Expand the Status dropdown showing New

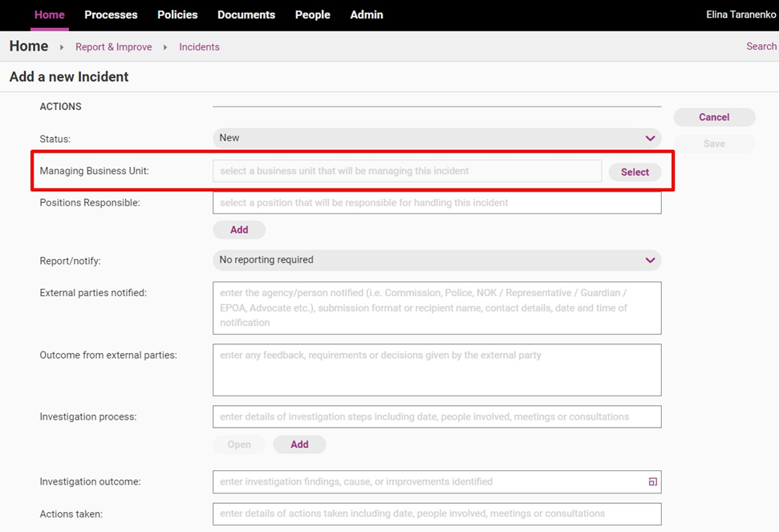437,138
